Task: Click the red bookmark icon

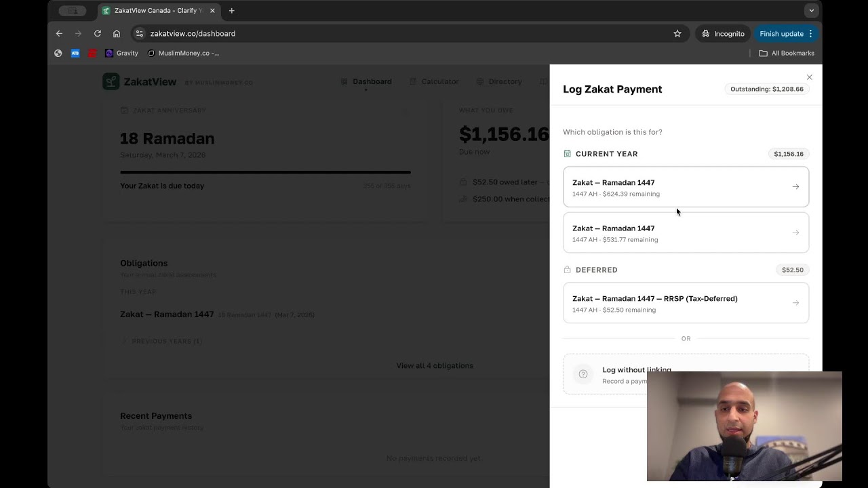Action: 92,53
